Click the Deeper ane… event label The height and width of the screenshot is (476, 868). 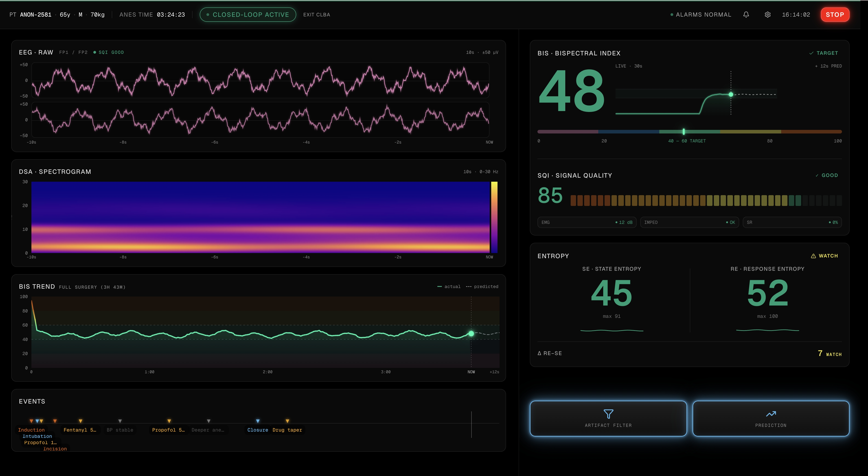tap(208, 430)
